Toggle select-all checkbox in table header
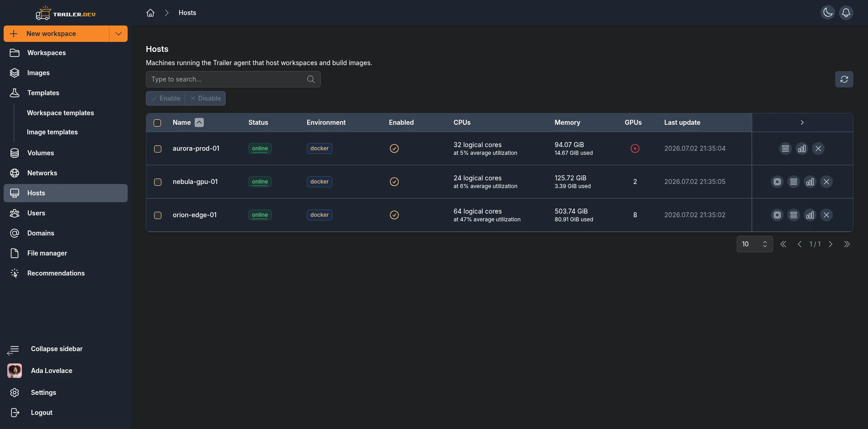This screenshot has height=429, width=868. click(x=157, y=123)
